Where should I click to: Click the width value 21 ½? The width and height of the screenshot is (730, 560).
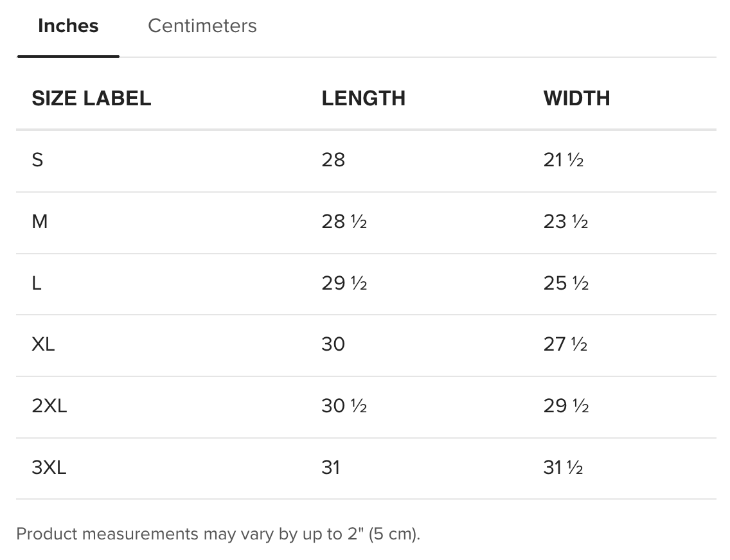[563, 160]
